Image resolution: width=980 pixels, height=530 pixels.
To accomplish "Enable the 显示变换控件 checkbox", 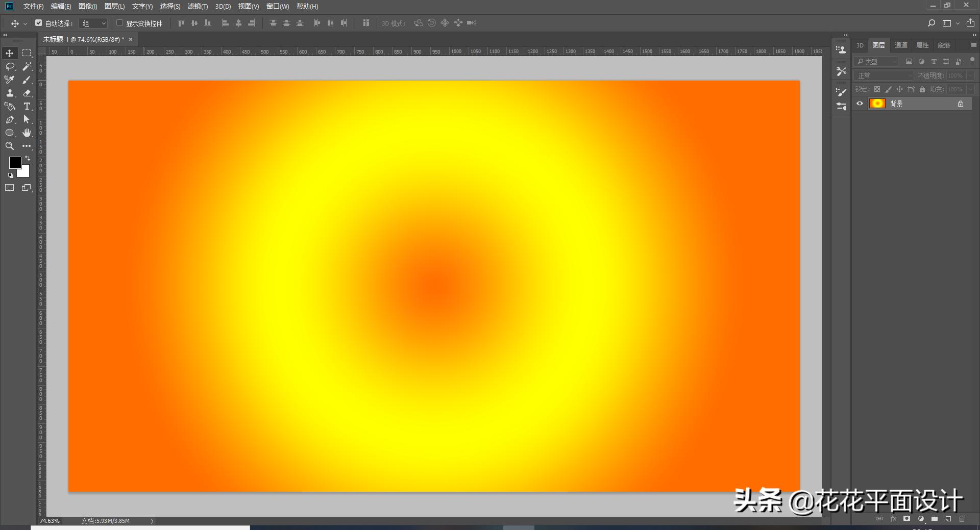I will [120, 23].
